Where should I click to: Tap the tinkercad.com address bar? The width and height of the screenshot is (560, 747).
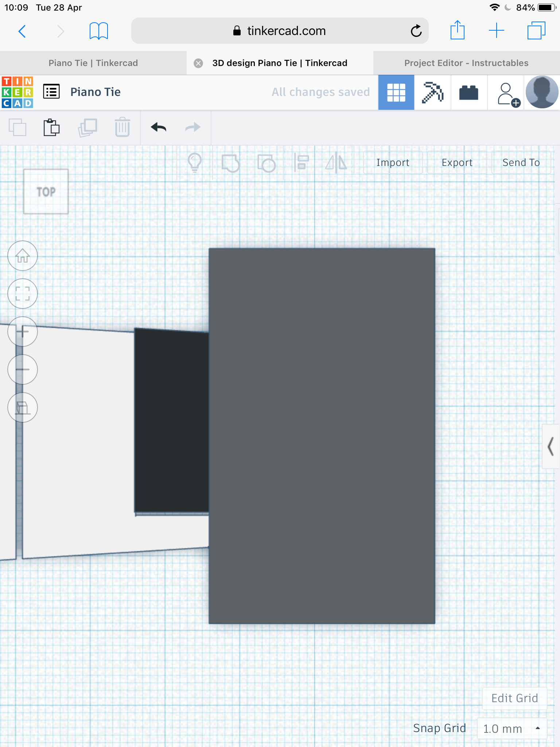(280, 31)
